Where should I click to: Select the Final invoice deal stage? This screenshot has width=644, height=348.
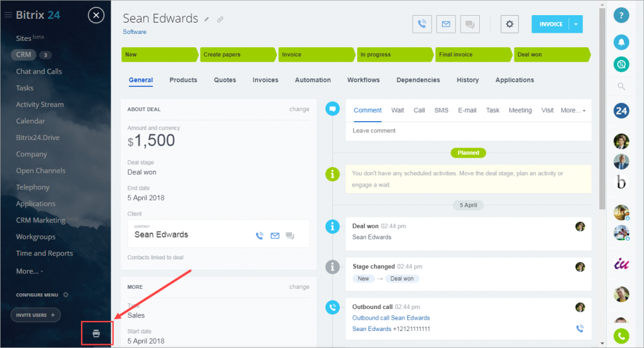[x=474, y=55]
